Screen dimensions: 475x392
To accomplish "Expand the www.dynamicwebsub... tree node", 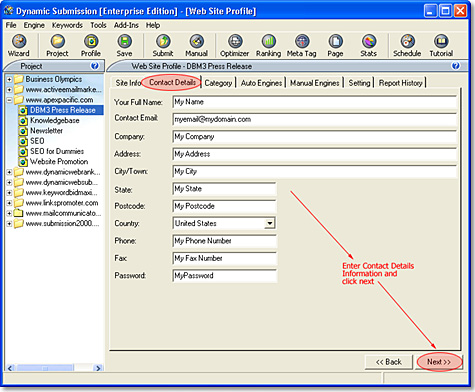I will pos(9,183).
